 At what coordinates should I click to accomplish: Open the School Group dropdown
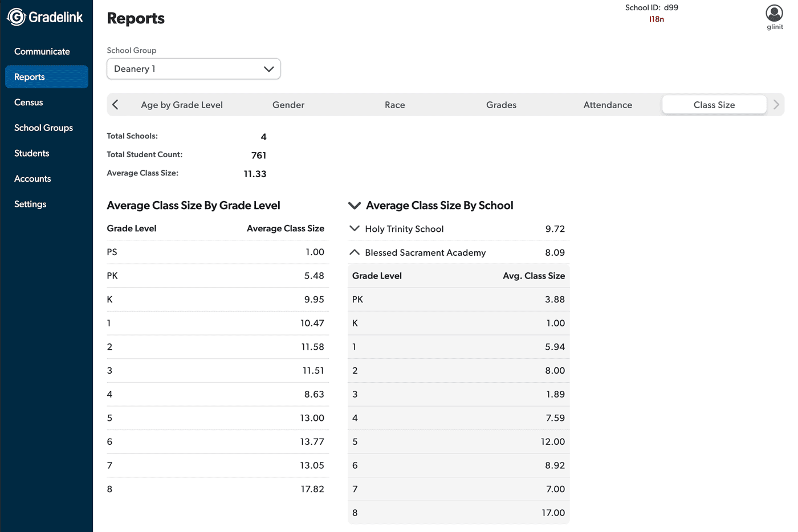(x=193, y=69)
